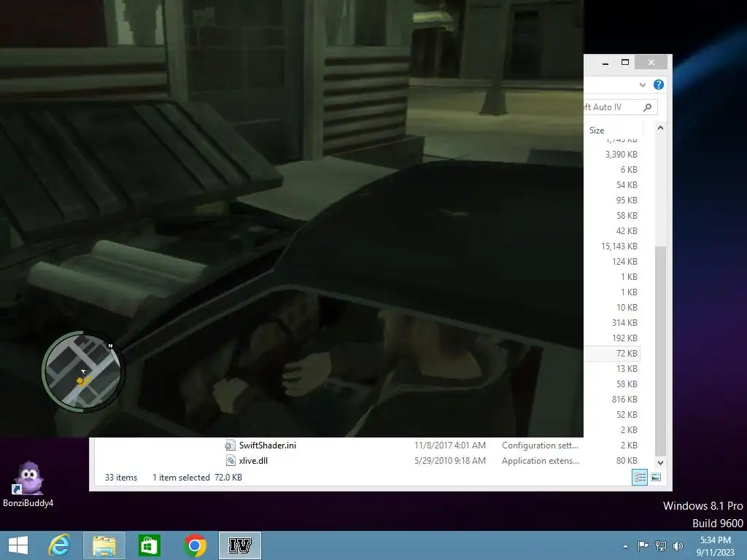Select the SwiftShader.ini file
The image size is (747, 560).
[267, 446]
